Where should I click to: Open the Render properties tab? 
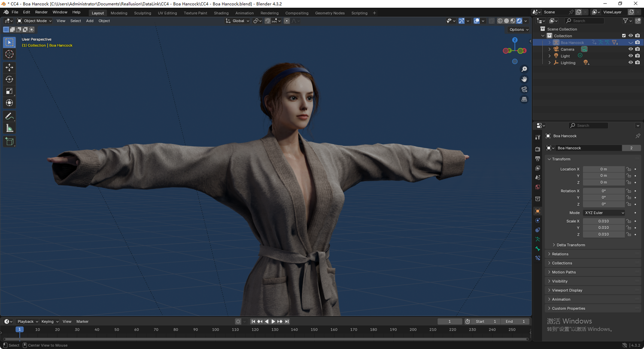(538, 149)
